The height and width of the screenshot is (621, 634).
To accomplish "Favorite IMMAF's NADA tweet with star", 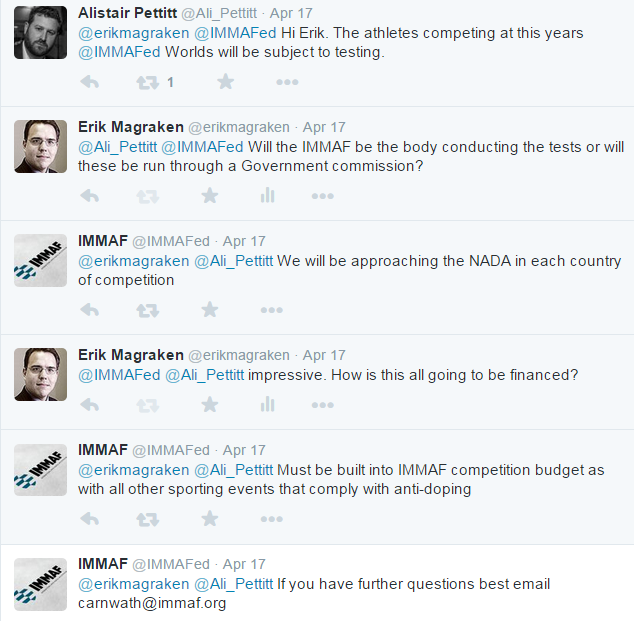I will point(210,310).
